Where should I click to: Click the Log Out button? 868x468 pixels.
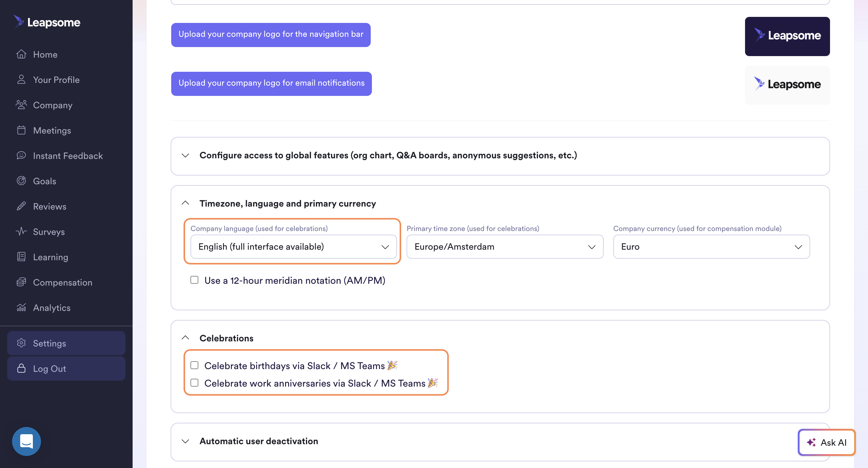point(66,368)
